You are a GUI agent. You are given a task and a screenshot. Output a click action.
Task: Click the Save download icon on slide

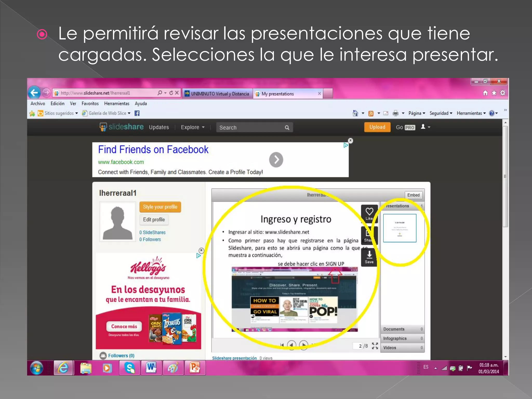pyautogui.click(x=369, y=257)
